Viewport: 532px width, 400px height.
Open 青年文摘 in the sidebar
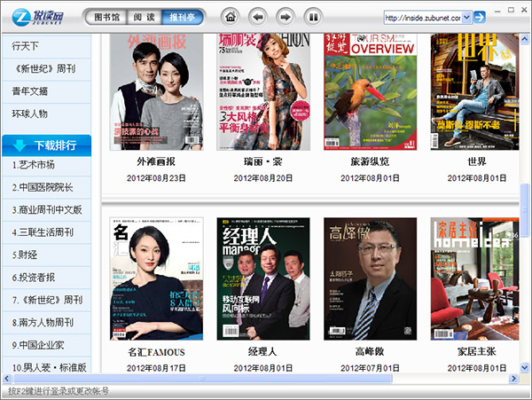pos(46,91)
